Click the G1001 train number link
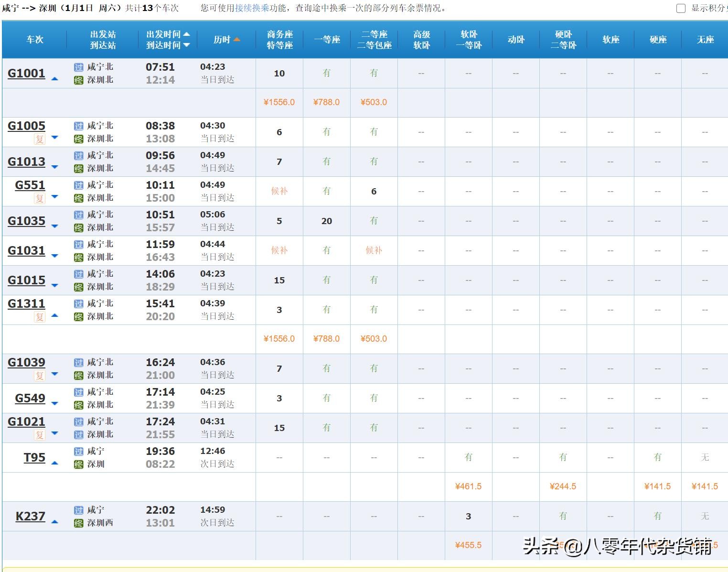728x572 pixels. tap(26, 73)
